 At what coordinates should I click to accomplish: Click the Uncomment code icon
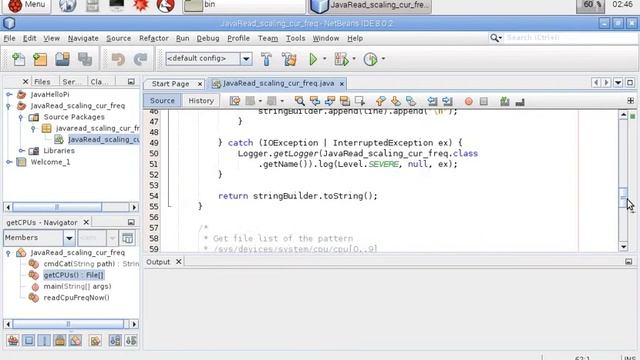tap(520, 101)
